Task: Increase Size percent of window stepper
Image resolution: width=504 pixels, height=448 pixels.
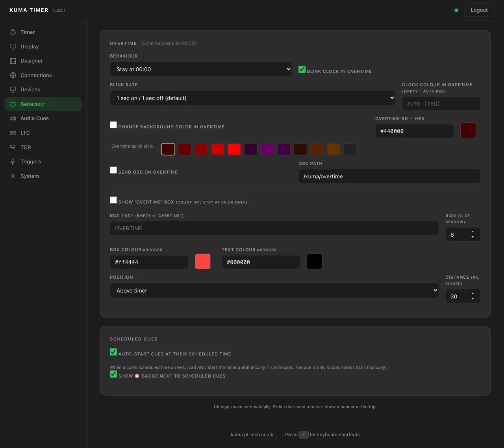Action: [472, 232]
